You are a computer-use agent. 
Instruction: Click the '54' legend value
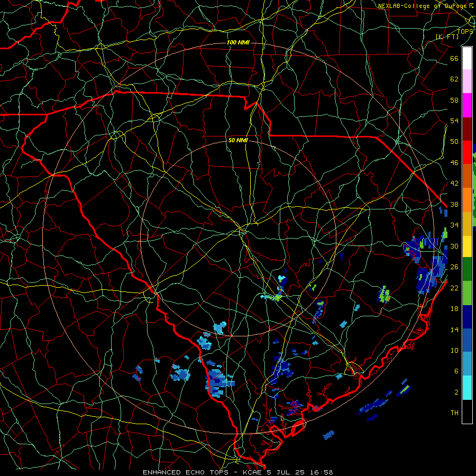[x=454, y=121]
